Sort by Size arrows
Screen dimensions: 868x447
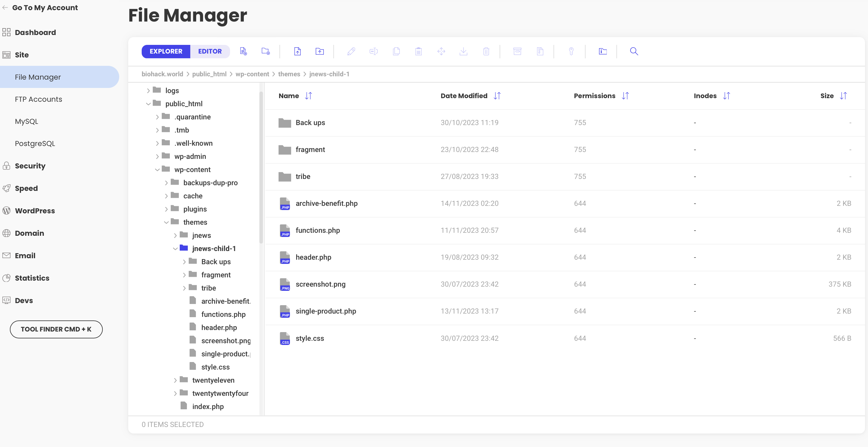843,96
